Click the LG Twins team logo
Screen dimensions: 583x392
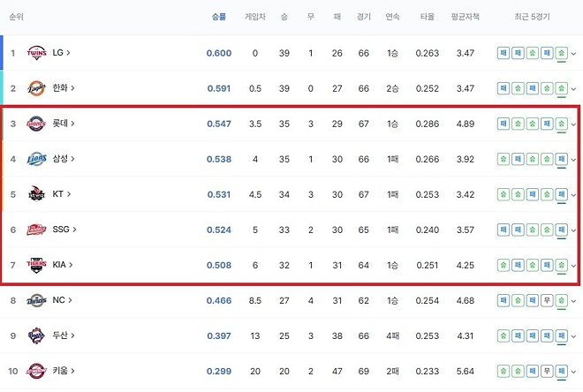pyautogui.click(x=36, y=53)
